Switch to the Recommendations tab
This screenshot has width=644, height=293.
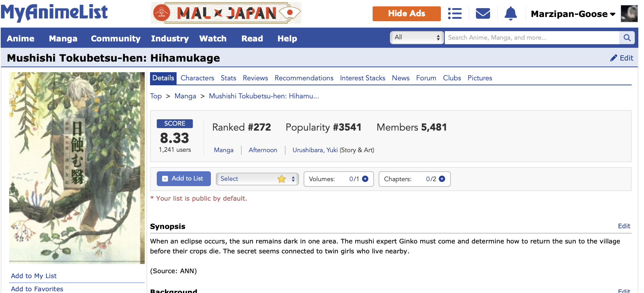coord(304,78)
